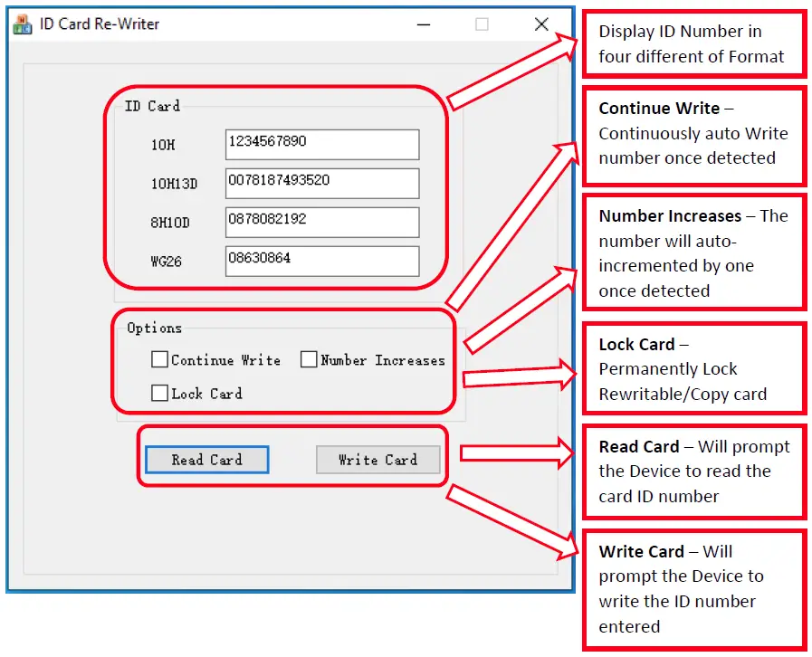
Task: Click the Read Card button
Action: click(x=205, y=459)
